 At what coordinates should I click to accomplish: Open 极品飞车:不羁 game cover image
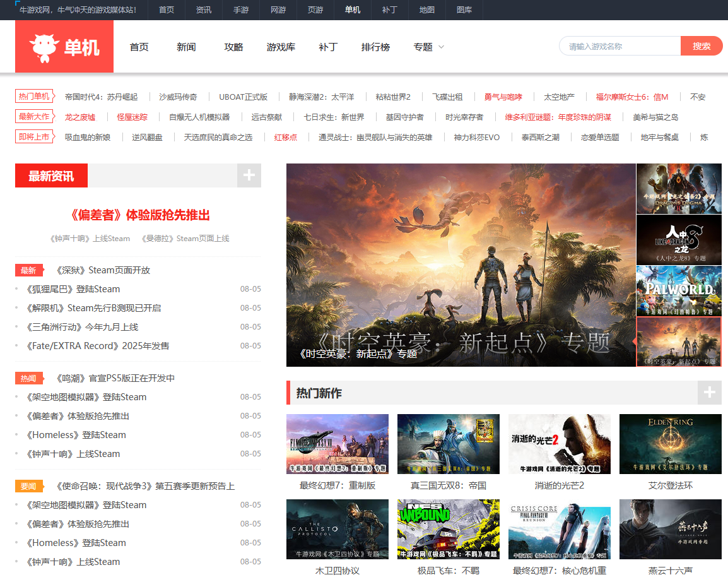(x=448, y=529)
